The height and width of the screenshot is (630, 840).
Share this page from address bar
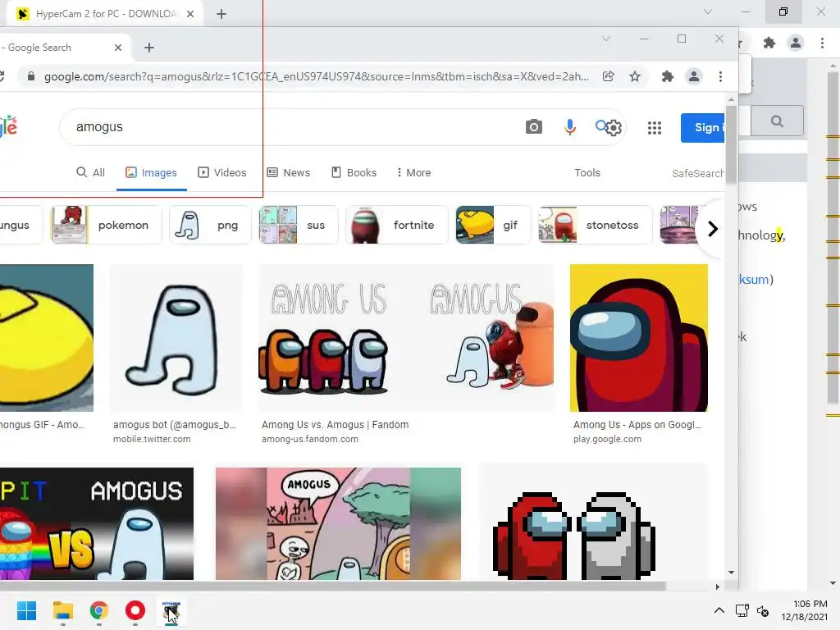coord(608,76)
